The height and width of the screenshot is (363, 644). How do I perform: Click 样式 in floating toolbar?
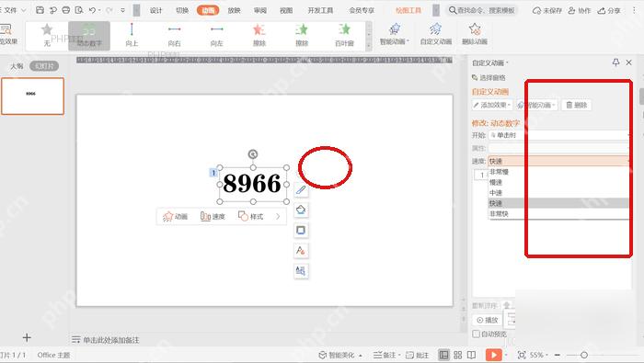(250, 217)
